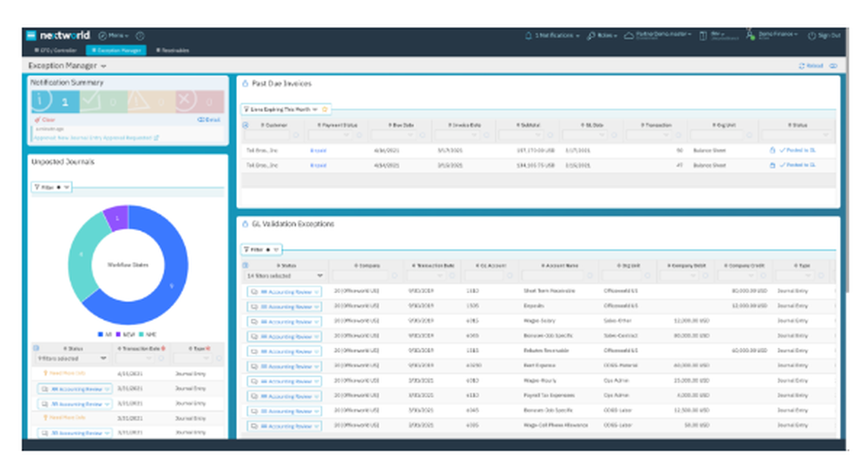Click the Detail link in Notification Summary
The height and width of the screenshot is (464, 868).
click(x=209, y=120)
